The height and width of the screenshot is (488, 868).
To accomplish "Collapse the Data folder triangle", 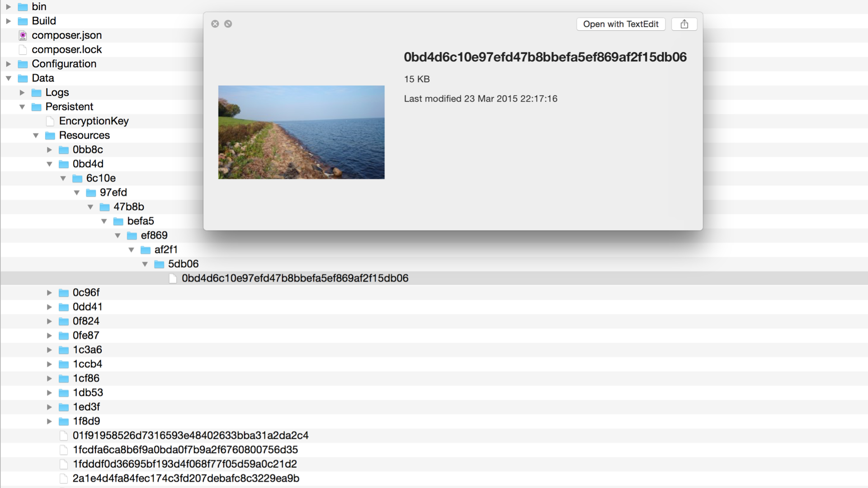I will click(8, 78).
